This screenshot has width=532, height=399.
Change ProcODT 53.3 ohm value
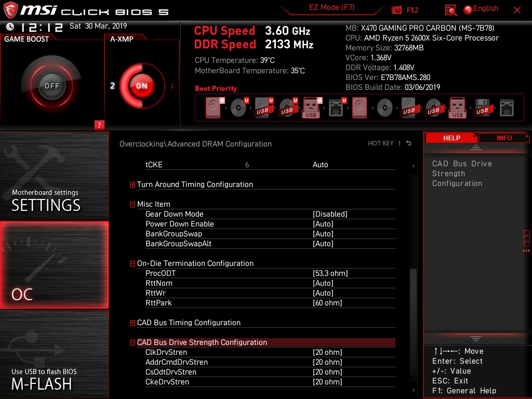click(330, 273)
